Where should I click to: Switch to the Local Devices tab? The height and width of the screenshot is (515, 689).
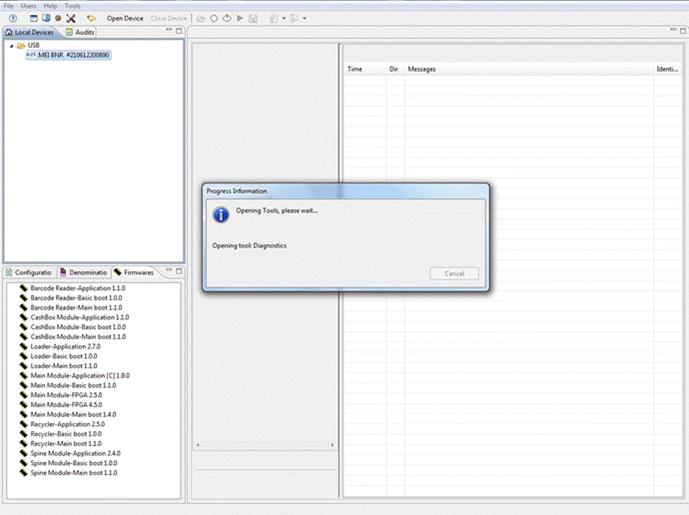point(30,33)
